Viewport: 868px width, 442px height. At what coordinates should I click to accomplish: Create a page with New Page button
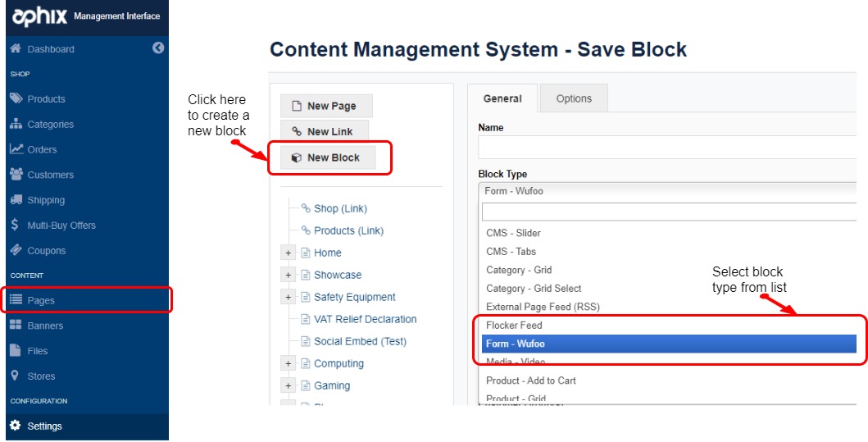coord(325,106)
